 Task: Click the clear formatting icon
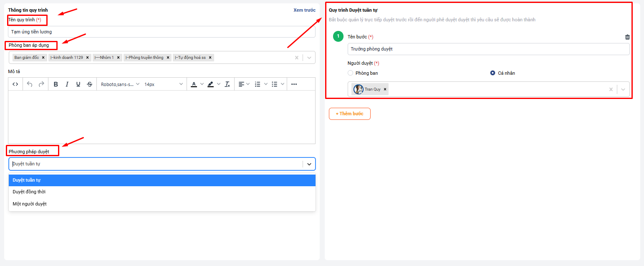[x=227, y=84]
